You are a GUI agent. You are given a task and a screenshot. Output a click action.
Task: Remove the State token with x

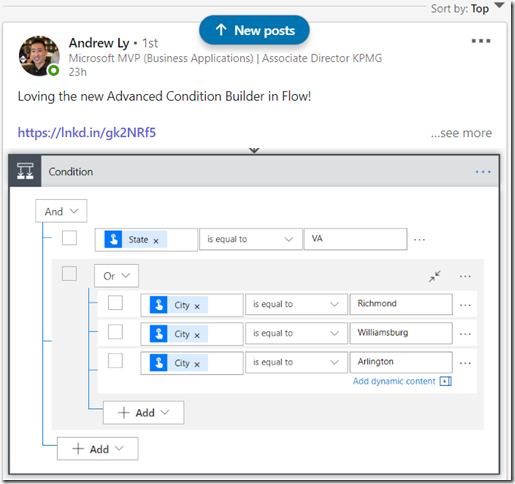click(156, 241)
